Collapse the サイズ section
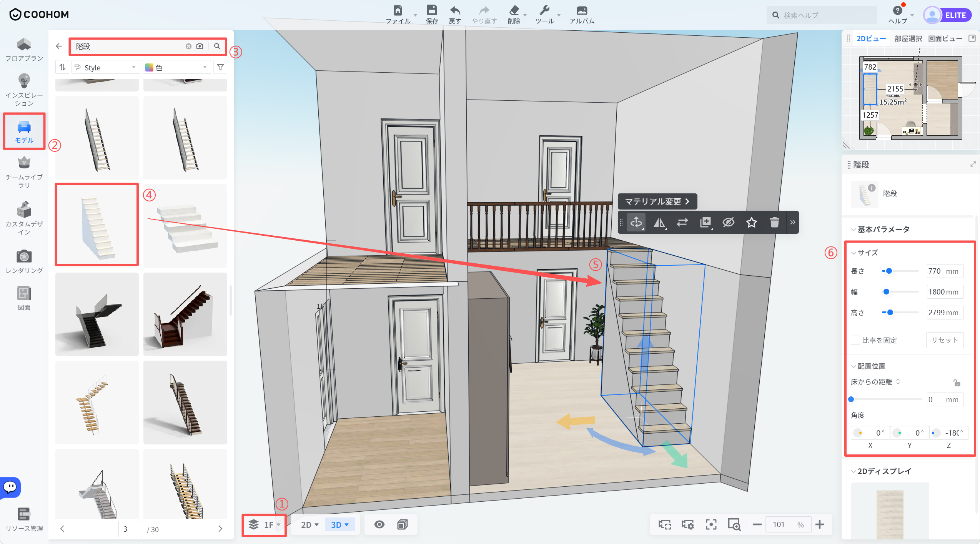The height and width of the screenshot is (544, 980). 854,253
